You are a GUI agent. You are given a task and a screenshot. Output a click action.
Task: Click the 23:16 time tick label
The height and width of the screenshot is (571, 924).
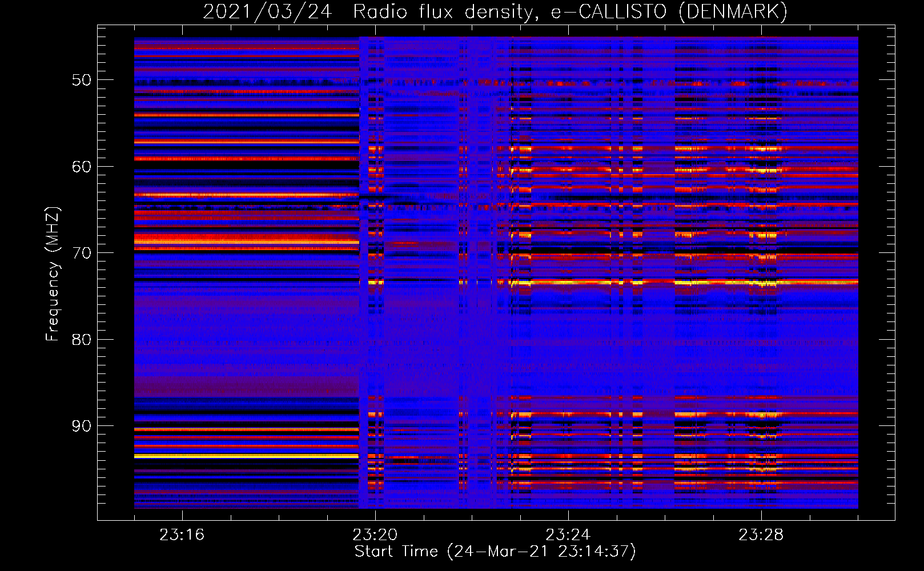tap(182, 535)
